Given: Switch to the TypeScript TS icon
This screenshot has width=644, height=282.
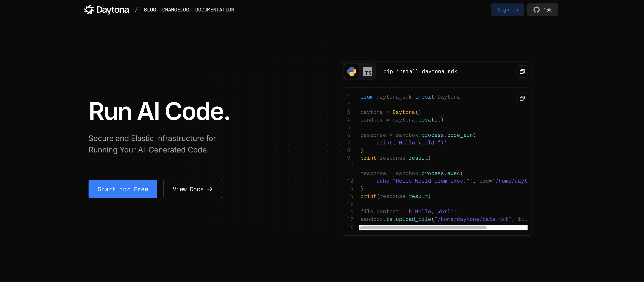Looking at the screenshot, I should [x=368, y=72].
